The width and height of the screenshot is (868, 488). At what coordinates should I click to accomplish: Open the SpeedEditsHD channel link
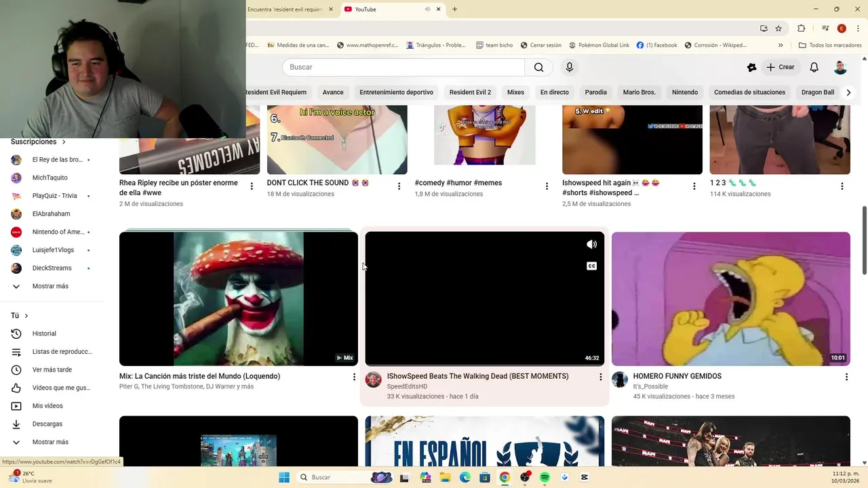(x=407, y=386)
